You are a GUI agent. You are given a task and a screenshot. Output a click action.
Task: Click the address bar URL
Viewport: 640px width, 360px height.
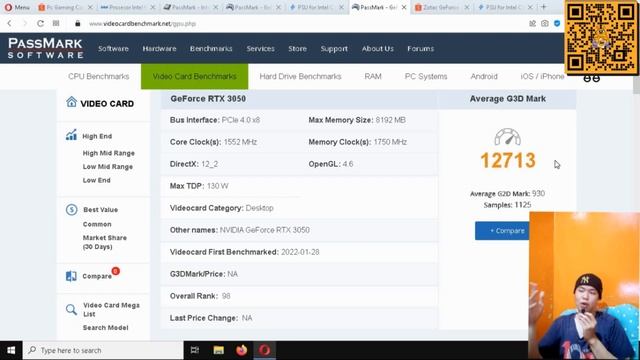pyautogui.click(x=142, y=24)
